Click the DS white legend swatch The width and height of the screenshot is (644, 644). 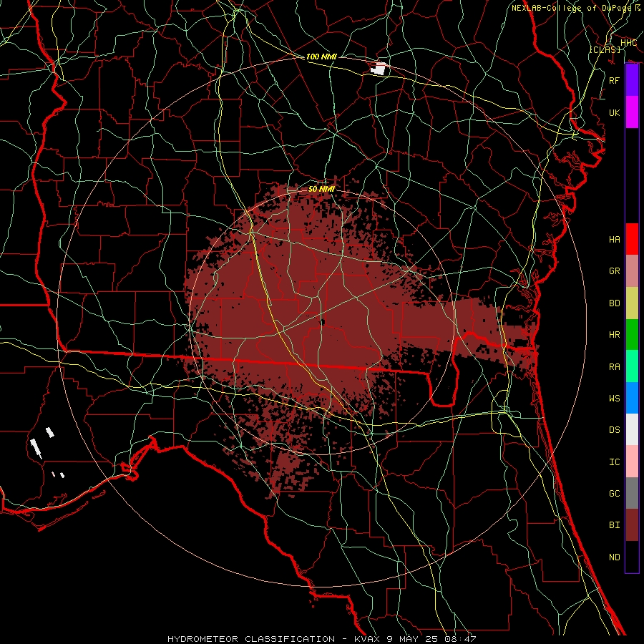click(632, 429)
